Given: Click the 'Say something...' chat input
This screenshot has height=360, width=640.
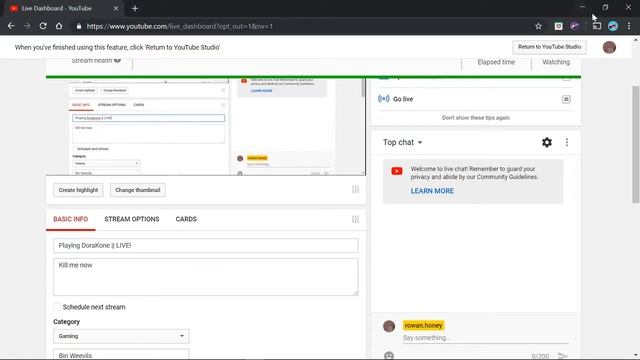Looking at the screenshot, I should point(485,338).
